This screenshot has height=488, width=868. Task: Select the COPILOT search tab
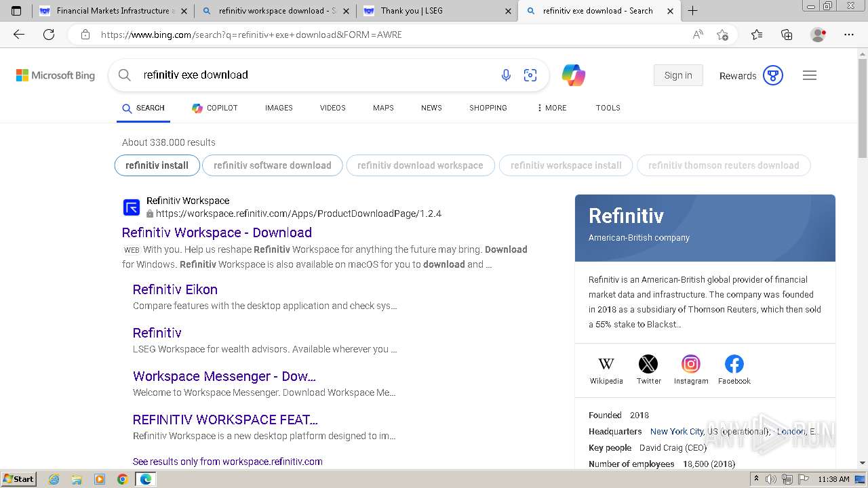215,108
